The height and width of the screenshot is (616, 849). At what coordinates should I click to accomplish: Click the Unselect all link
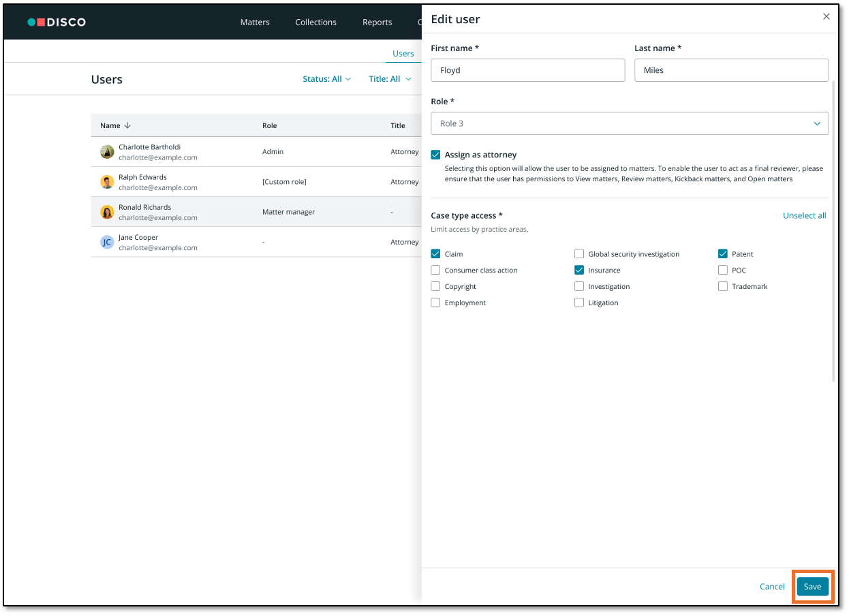coord(804,216)
